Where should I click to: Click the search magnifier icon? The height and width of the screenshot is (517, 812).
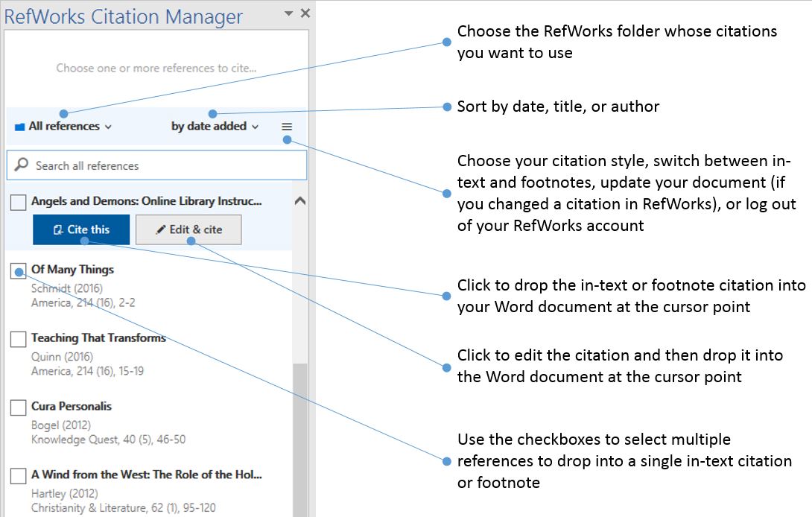[x=22, y=164]
